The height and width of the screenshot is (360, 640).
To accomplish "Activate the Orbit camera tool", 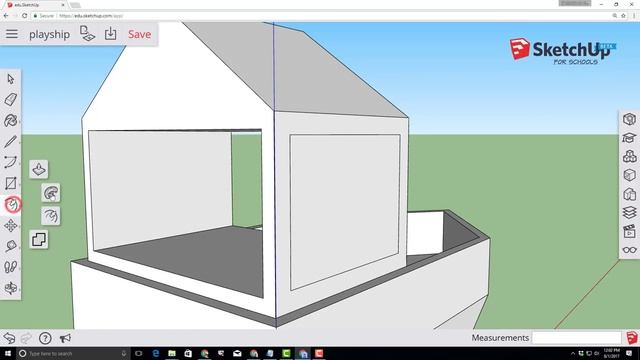I will [11, 288].
